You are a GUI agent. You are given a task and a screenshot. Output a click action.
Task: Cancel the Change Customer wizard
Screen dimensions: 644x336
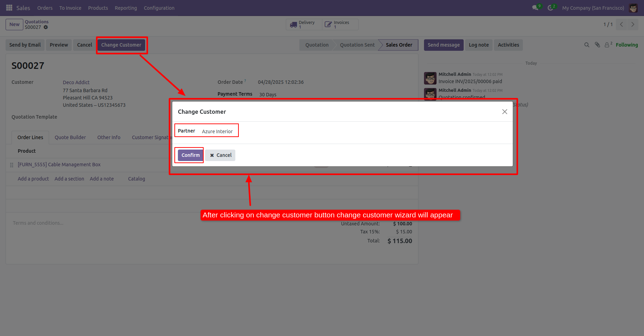(220, 155)
